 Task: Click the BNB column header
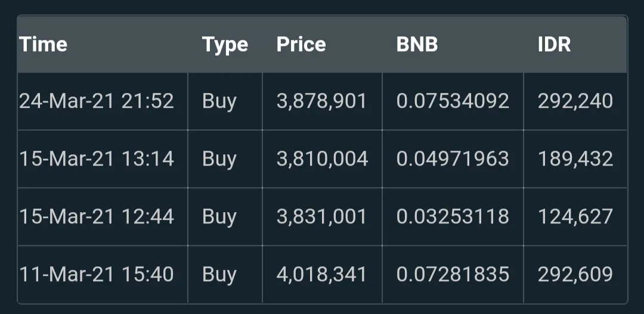tap(417, 44)
